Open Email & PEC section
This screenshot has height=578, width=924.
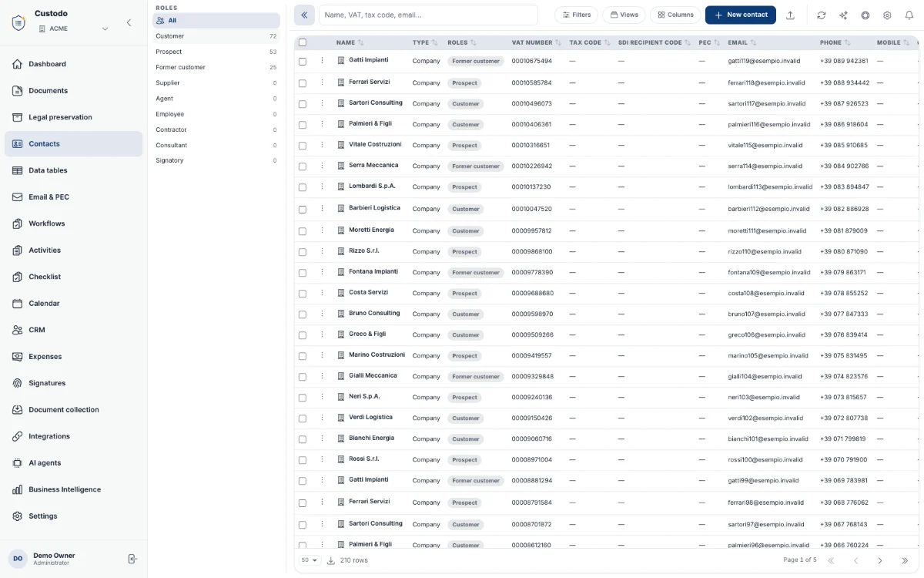73,197
